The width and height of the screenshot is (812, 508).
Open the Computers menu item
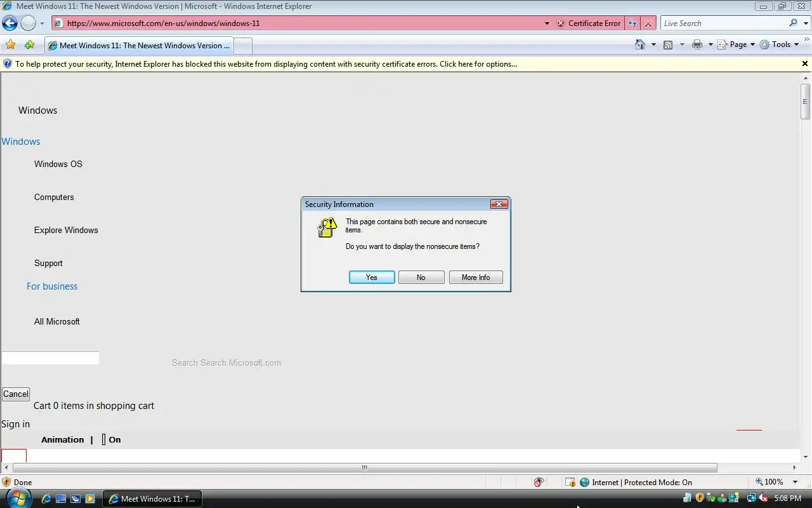click(x=54, y=197)
